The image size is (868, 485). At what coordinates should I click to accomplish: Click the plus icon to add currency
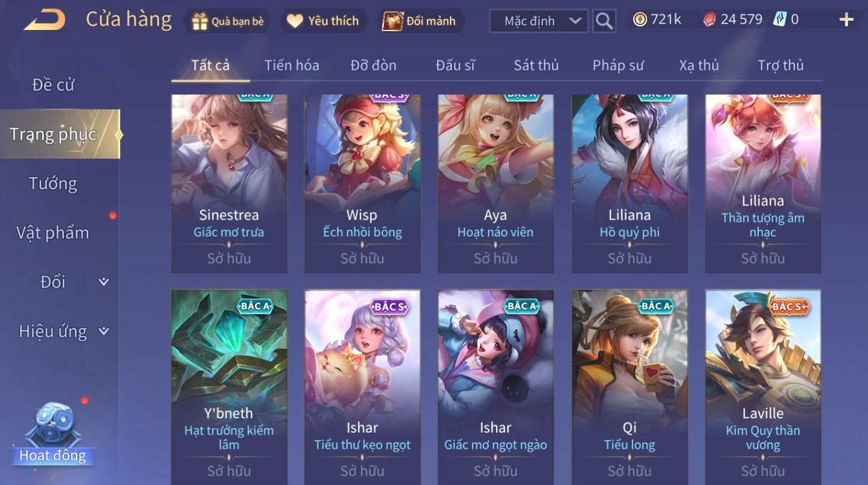tap(846, 20)
